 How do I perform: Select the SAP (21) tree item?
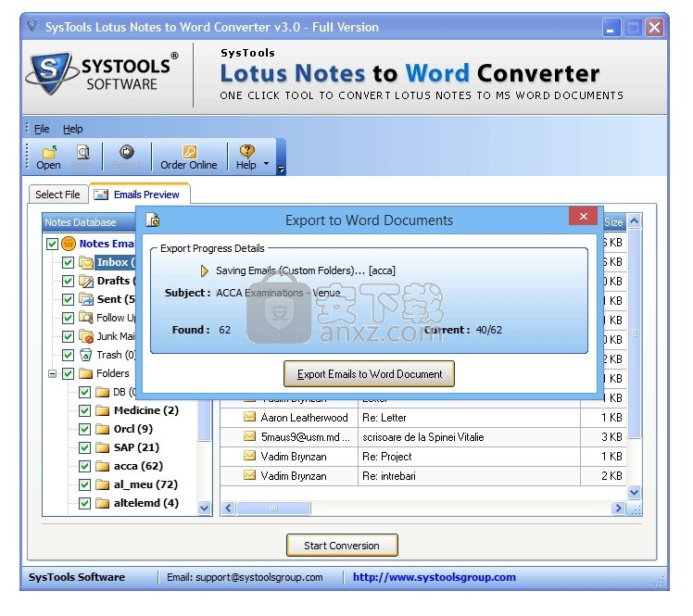[x=136, y=447]
